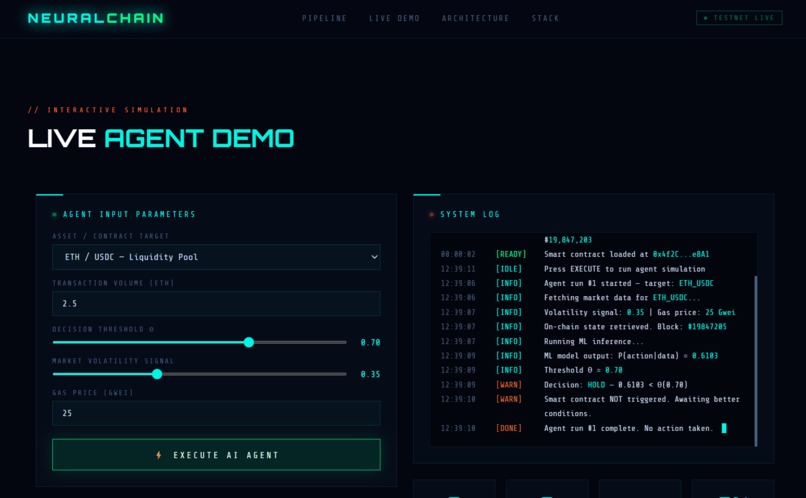Screen dimensions: 806x498
Task: Click the [DONE] log tag
Action: point(508,428)
